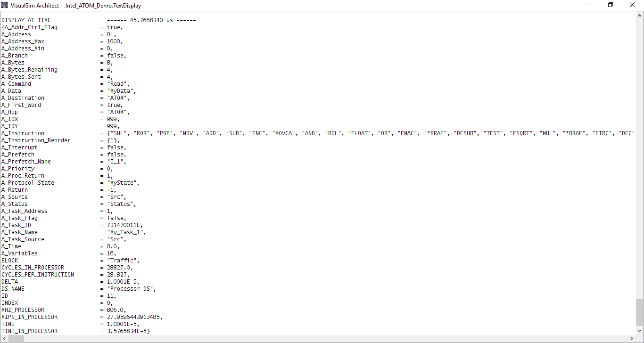This screenshot has width=644, height=343.
Task: Click the vertical scrollbar up arrow
Action: 640,16
